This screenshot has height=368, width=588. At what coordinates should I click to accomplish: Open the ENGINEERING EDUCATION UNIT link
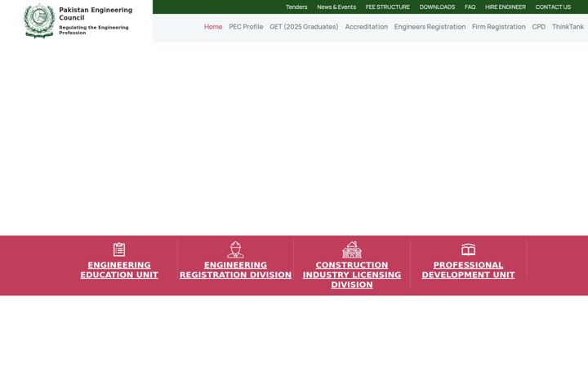click(x=119, y=270)
